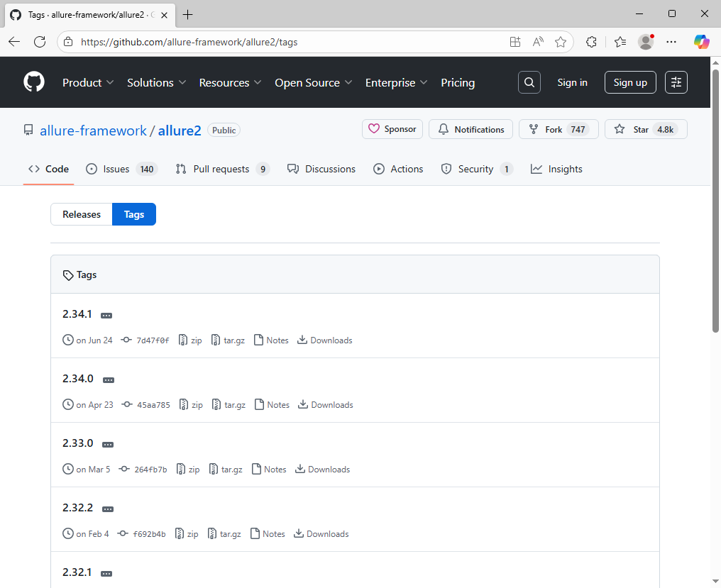721x588 pixels.
Task: Open commit 7d47f0f
Action: point(145,340)
